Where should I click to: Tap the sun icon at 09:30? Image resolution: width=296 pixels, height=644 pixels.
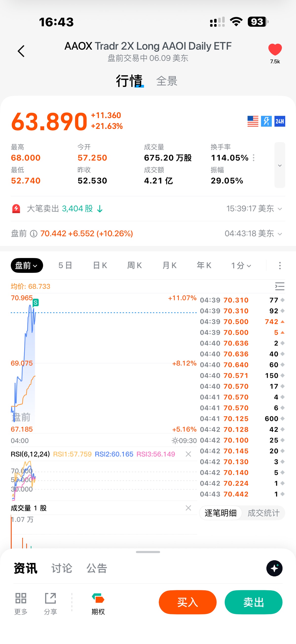point(175,441)
